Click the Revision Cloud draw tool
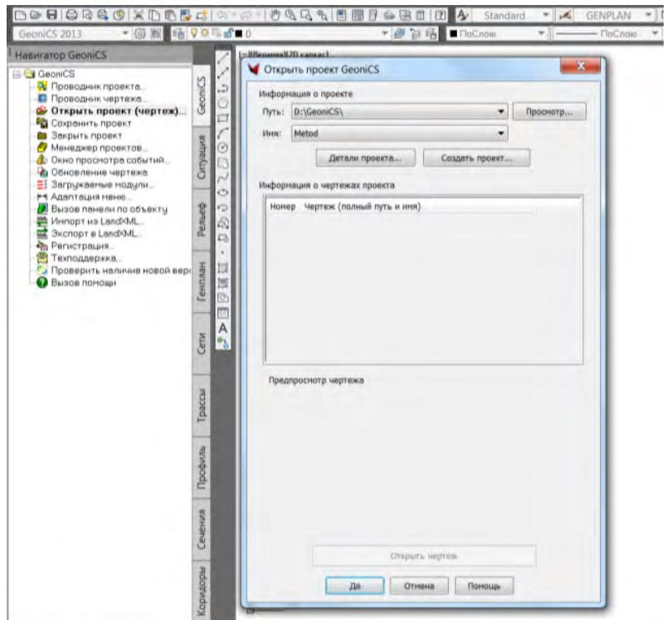 point(223,164)
